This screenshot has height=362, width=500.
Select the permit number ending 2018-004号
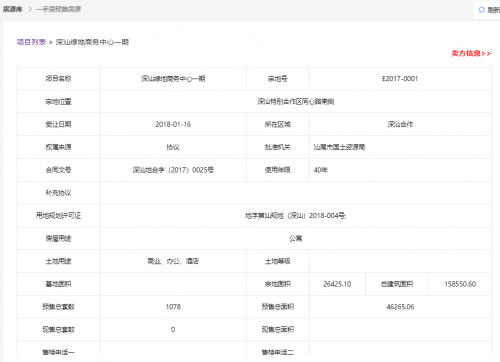(296, 216)
